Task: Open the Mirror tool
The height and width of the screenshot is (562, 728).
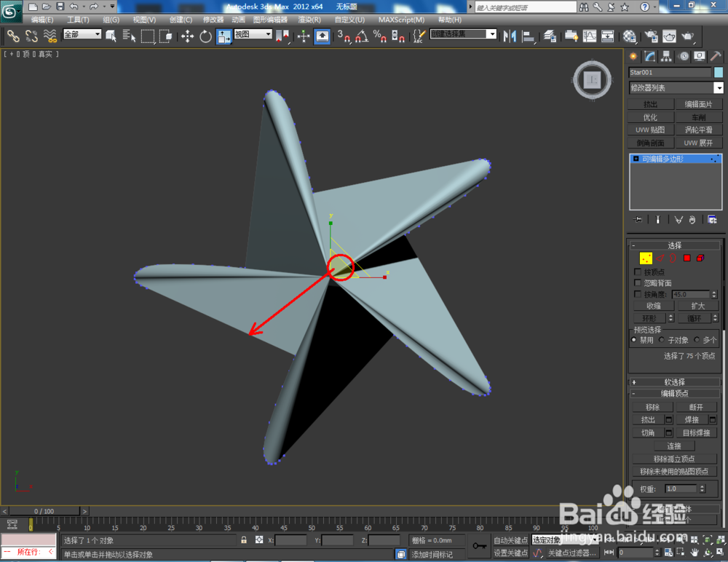Action: (x=510, y=36)
